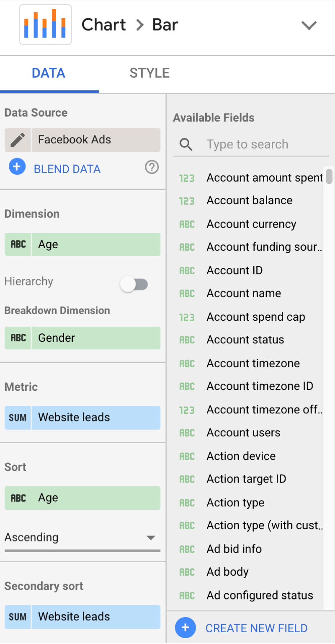Click the ABC icon on Dimension Age

coord(18,244)
